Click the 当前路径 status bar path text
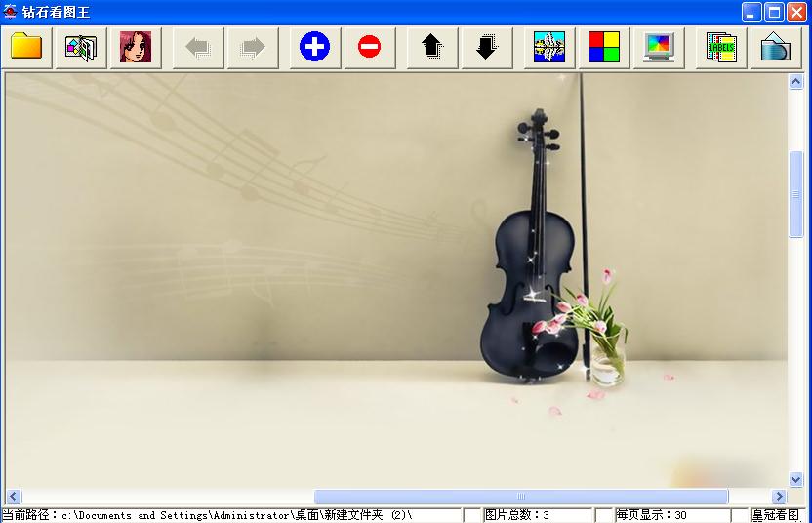The width and height of the screenshot is (812, 523). click(207, 515)
